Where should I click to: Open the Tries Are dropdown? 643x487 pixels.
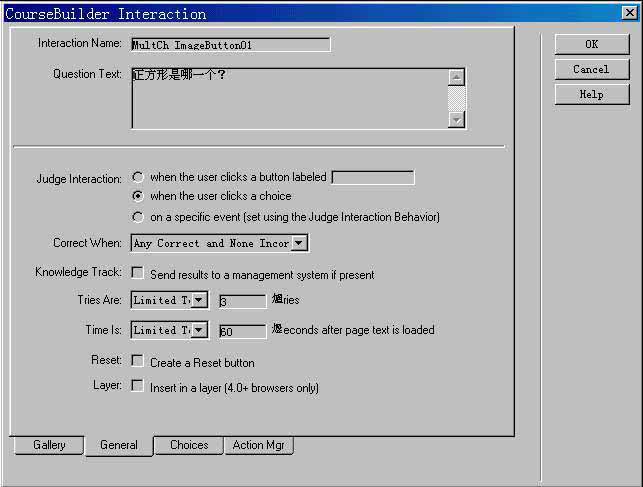click(x=199, y=300)
